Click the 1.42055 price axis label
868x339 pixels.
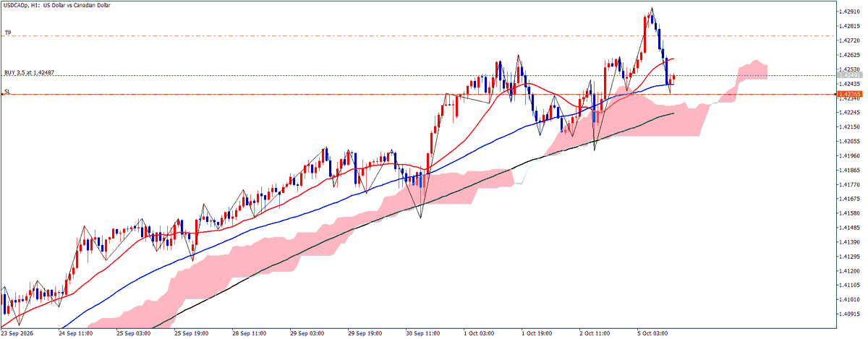850,142
